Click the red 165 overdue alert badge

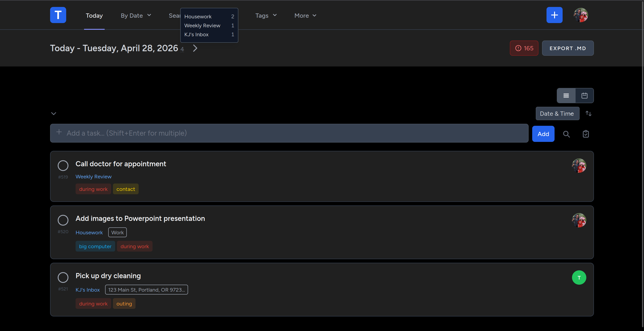tap(524, 48)
